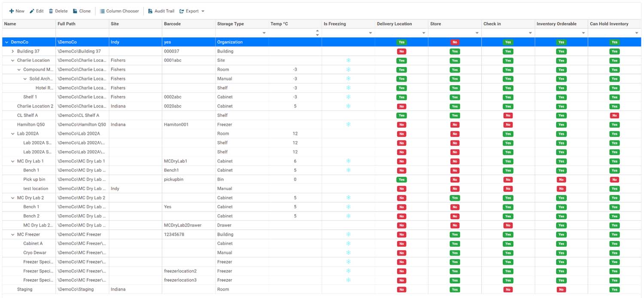The width and height of the screenshot is (644, 298).
Task: Sort by the Temp °C column header
Action: click(x=279, y=24)
